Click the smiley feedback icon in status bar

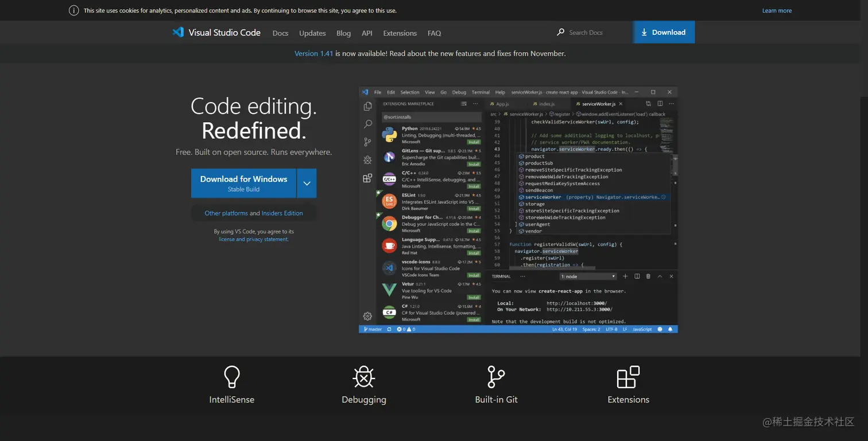click(660, 329)
